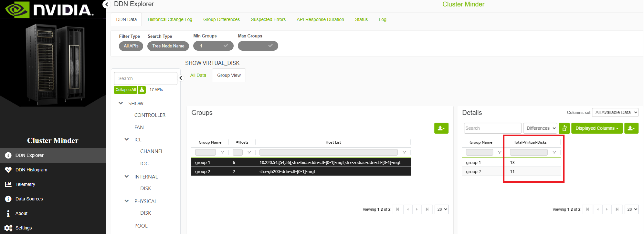Click the filter icon for Groups Group Name column
Image resolution: width=644 pixels, height=234 pixels.
(222, 152)
